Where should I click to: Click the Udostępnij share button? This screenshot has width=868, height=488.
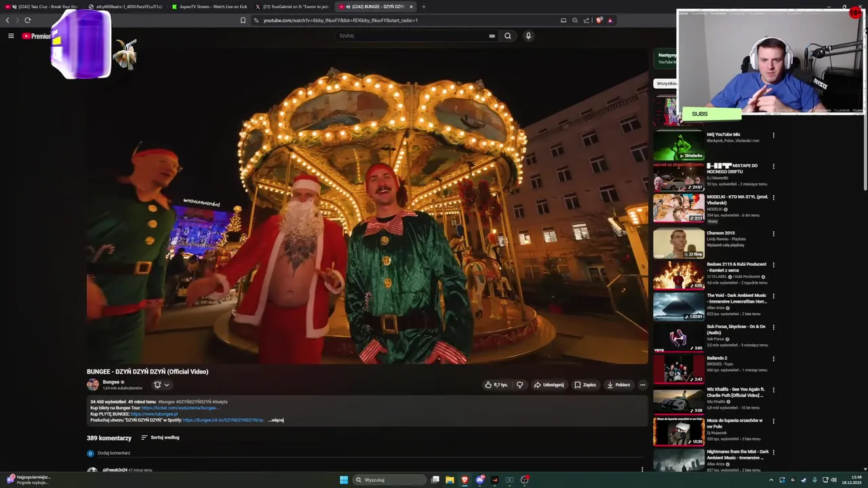549,385
